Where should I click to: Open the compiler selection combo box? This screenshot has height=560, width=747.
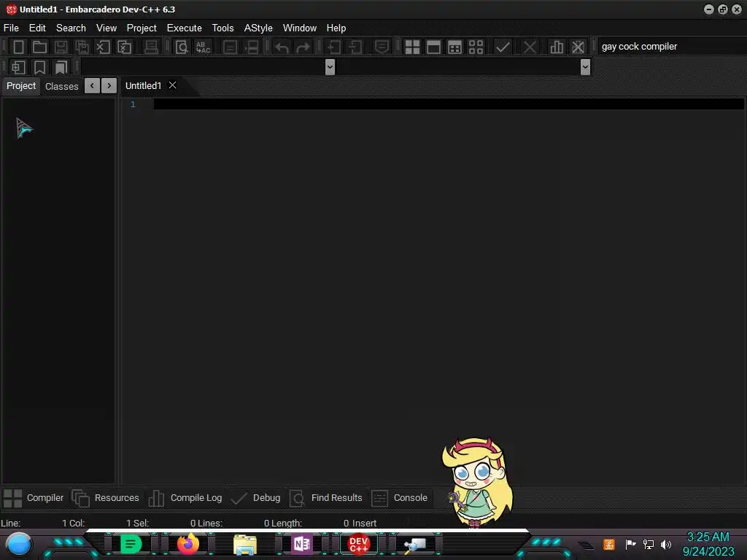pyautogui.click(x=672, y=46)
